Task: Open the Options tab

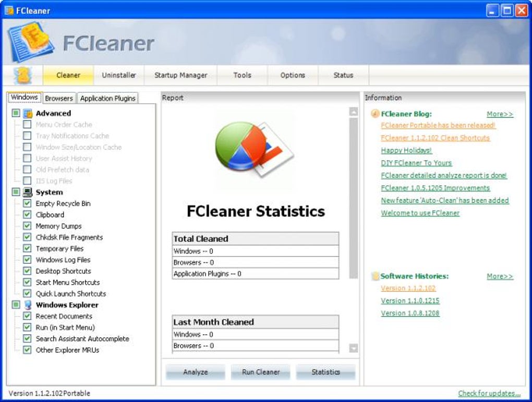Action: tap(293, 75)
